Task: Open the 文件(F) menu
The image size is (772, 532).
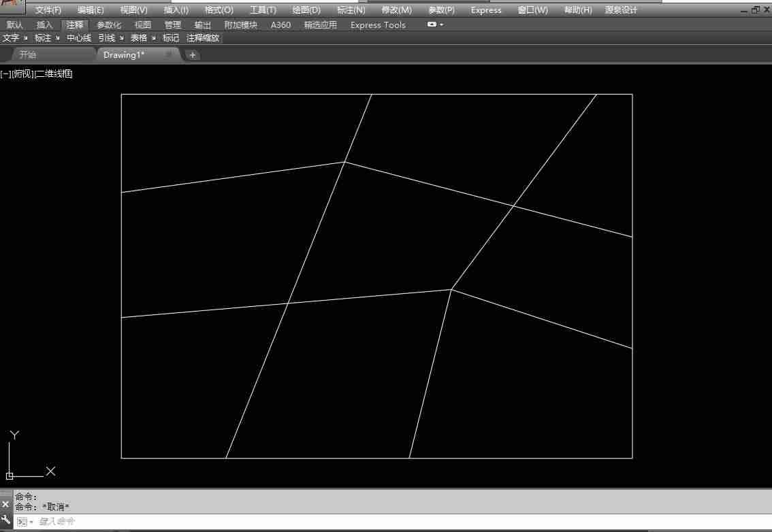Action: pos(48,10)
